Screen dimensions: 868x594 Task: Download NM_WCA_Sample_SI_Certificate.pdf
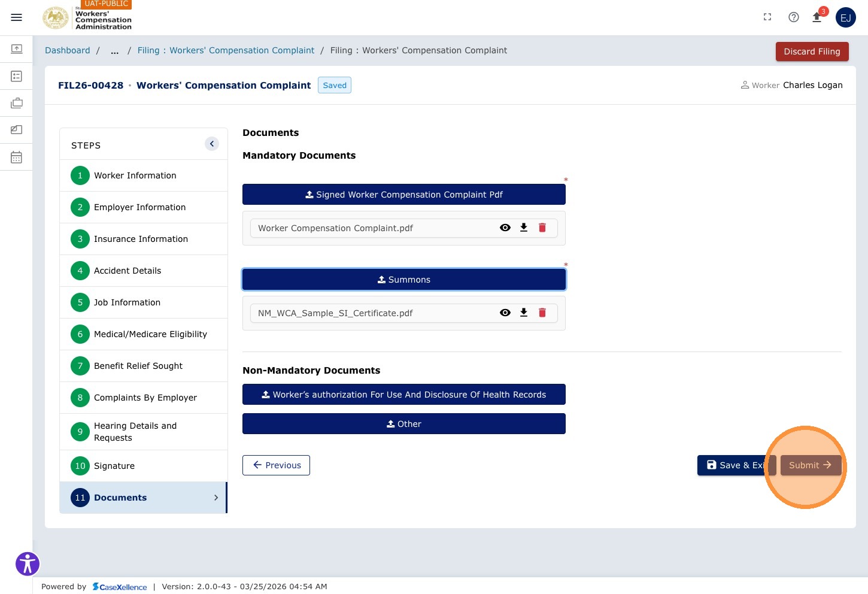[524, 313]
